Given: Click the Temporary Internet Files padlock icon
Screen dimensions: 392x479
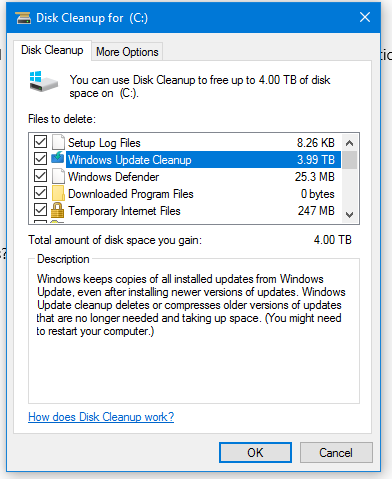Looking at the screenshot, I should tap(57, 210).
